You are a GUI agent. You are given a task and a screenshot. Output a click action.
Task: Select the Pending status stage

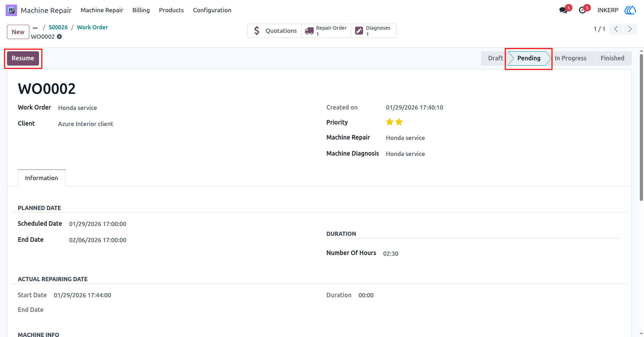pyautogui.click(x=529, y=58)
